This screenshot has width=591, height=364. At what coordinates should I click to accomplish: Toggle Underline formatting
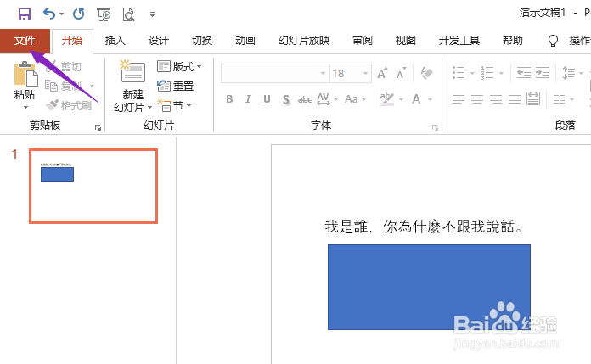(x=267, y=99)
